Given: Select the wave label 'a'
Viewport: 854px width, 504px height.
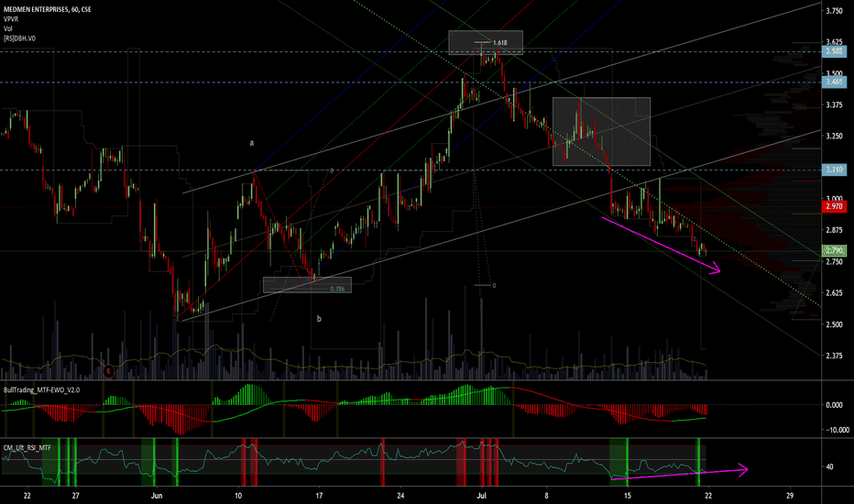Looking at the screenshot, I should (x=252, y=143).
